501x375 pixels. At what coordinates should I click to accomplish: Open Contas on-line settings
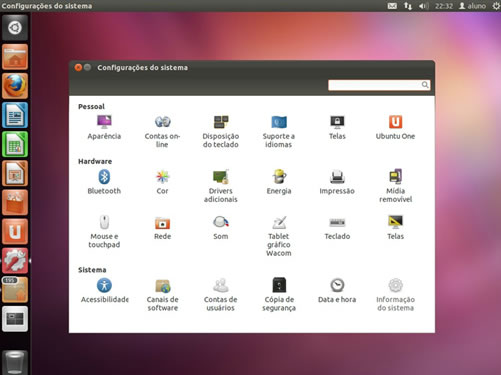coord(162,131)
